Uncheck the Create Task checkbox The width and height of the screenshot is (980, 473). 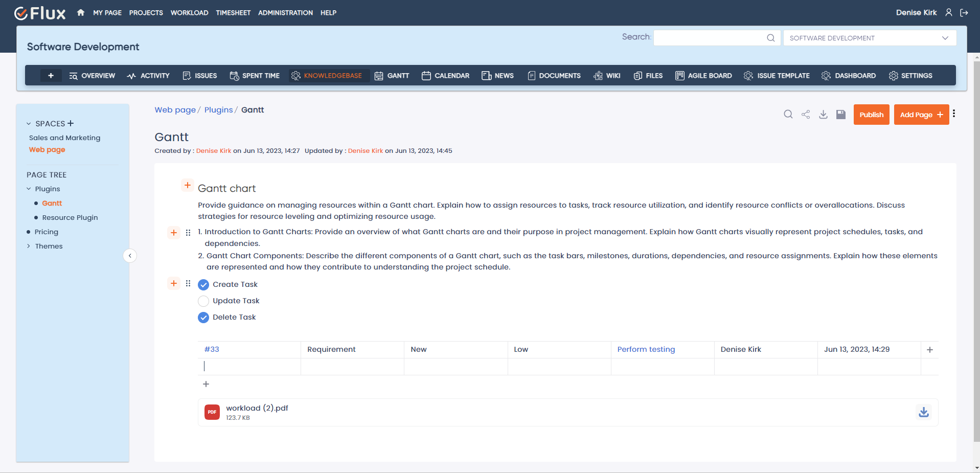(203, 284)
